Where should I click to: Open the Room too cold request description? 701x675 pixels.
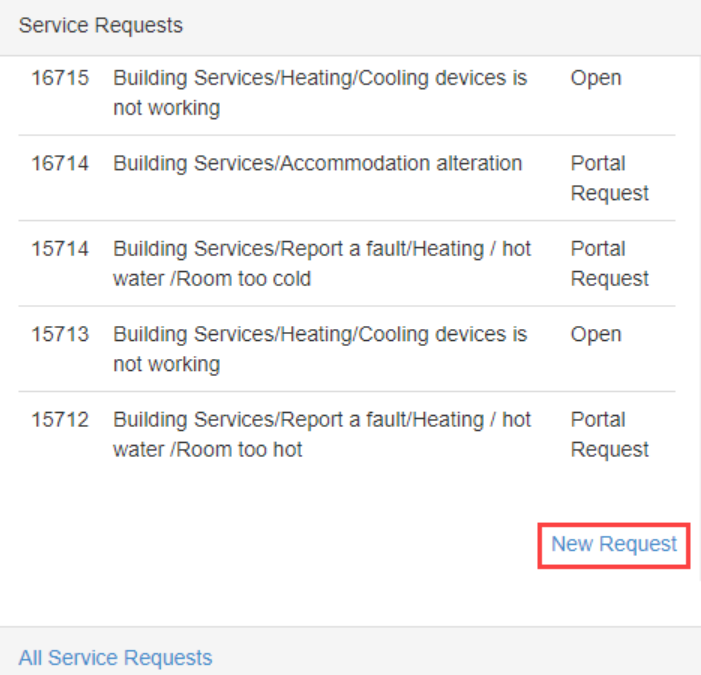(322, 263)
